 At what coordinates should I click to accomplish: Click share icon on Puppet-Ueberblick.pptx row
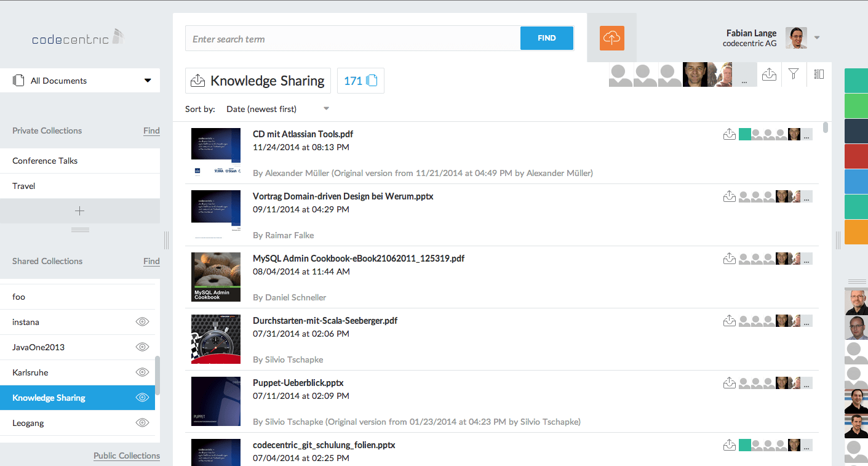click(x=730, y=383)
